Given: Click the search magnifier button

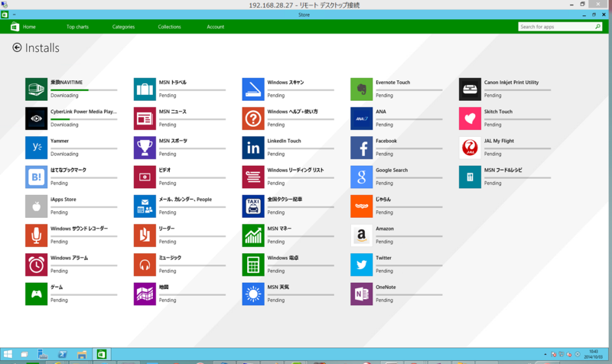Looking at the screenshot, I should point(597,27).
